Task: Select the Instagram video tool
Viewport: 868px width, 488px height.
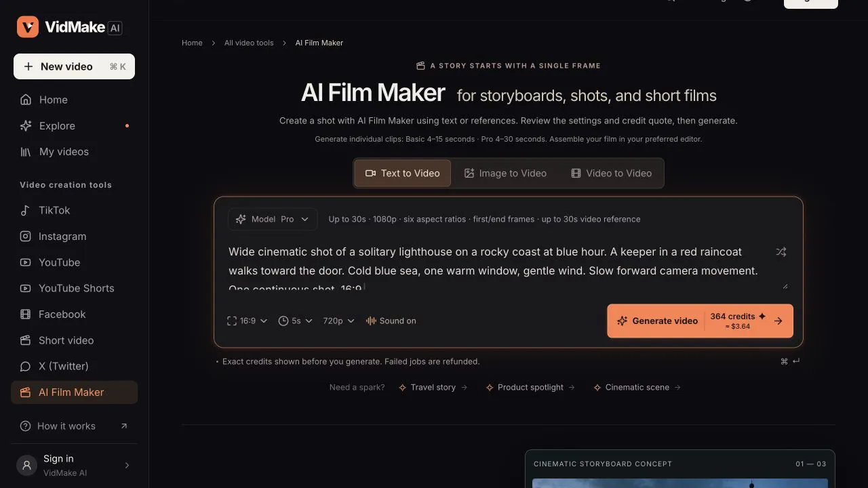Action: (75, 237)
